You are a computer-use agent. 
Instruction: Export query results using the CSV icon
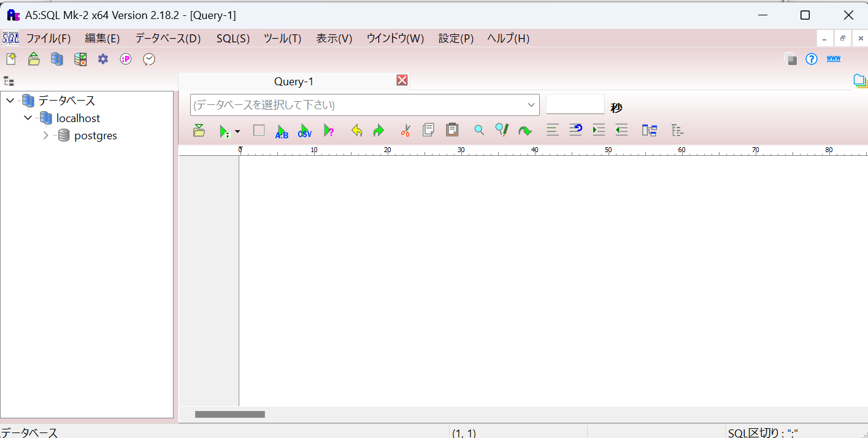pos(304,130)
